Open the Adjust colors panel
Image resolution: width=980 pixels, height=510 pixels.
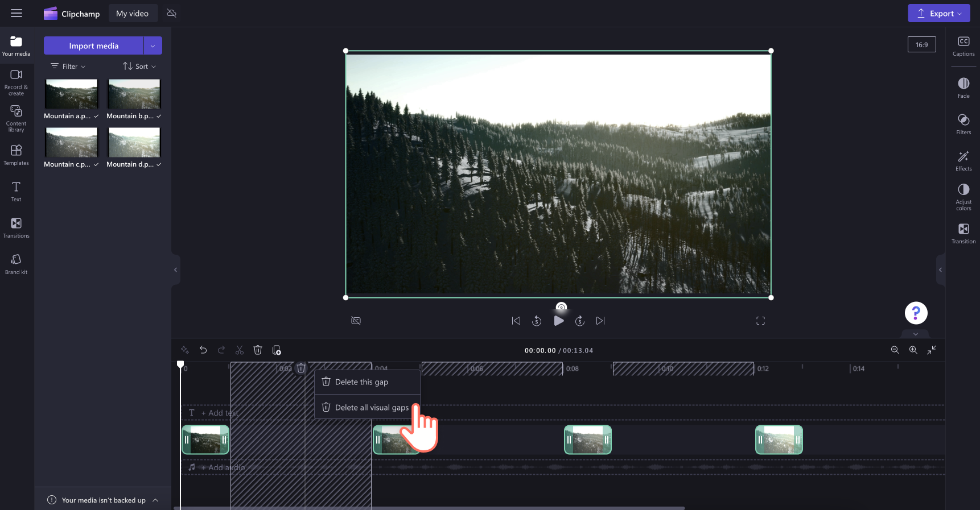963,197
